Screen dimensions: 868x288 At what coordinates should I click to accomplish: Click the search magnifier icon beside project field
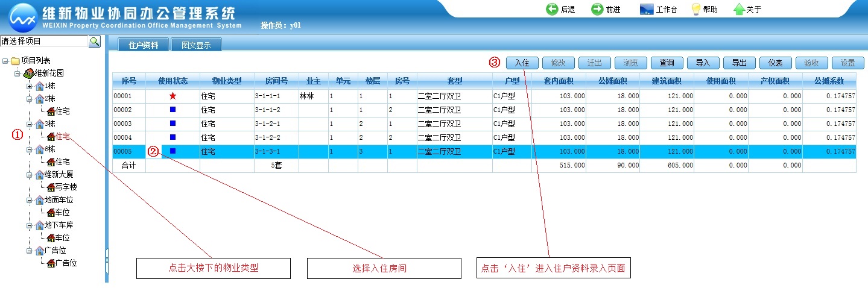click(95, 41)
